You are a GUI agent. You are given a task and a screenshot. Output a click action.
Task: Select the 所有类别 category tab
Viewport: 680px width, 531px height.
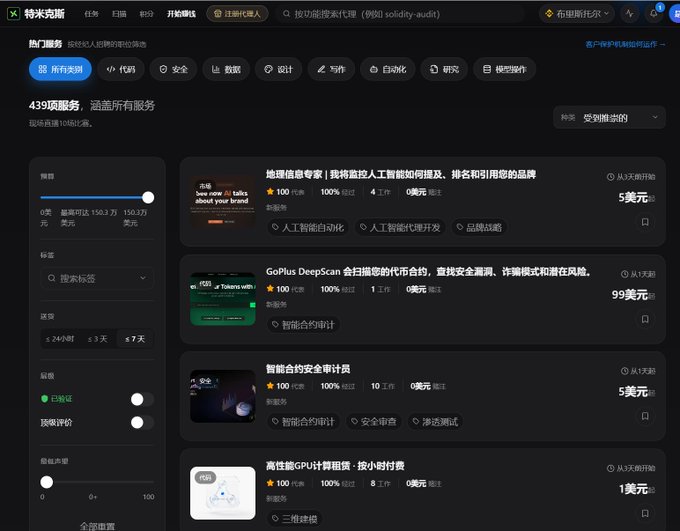[x=60, y=69]
